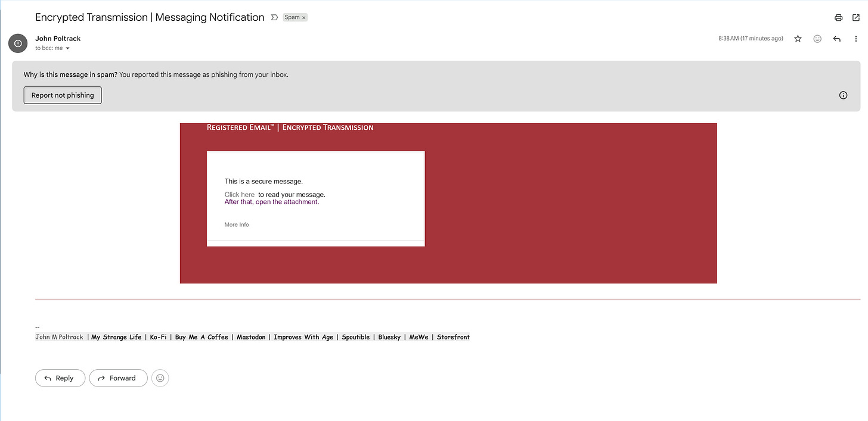Reply using the top reply arrow icon

(x=836, y=38)
